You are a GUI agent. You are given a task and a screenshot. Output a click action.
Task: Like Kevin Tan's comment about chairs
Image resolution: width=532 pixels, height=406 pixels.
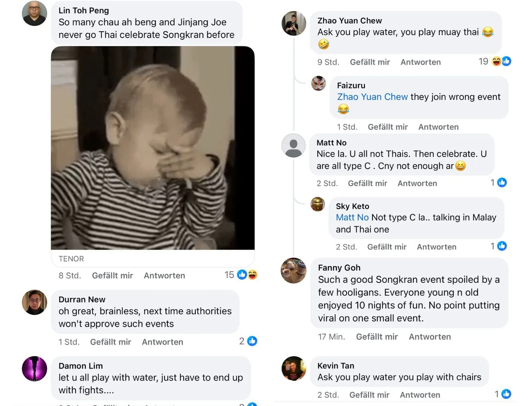coord(369,395)
